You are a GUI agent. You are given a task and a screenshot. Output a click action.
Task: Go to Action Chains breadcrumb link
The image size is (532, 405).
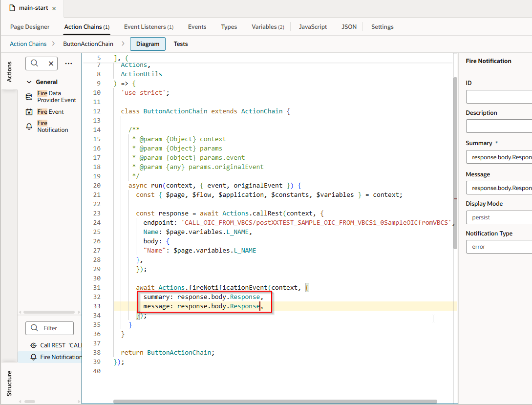tap(28, 44)
